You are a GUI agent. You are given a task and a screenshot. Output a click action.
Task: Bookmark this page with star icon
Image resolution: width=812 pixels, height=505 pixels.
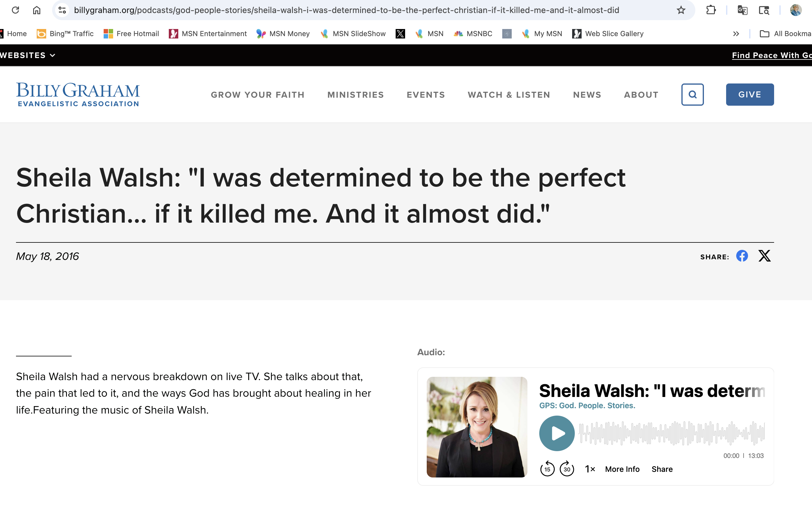pyautogui.click(x=681, y=10)
